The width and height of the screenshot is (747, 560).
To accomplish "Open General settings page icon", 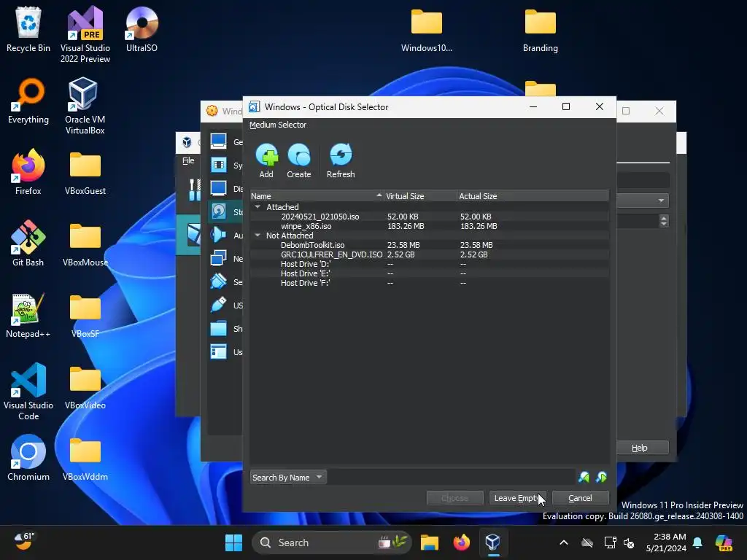I will [219, 141].
